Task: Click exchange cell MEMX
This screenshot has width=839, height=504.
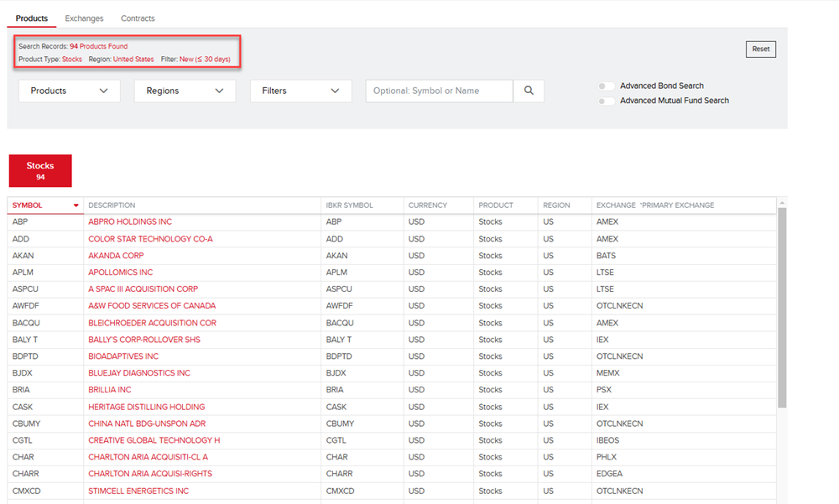Action: click(x=607, y=373)
